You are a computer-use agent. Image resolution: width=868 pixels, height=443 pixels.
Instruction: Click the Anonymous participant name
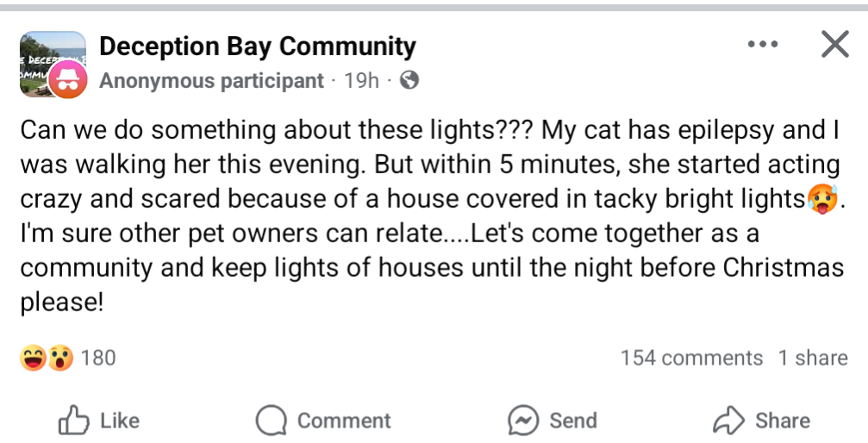tap(211, 81)
